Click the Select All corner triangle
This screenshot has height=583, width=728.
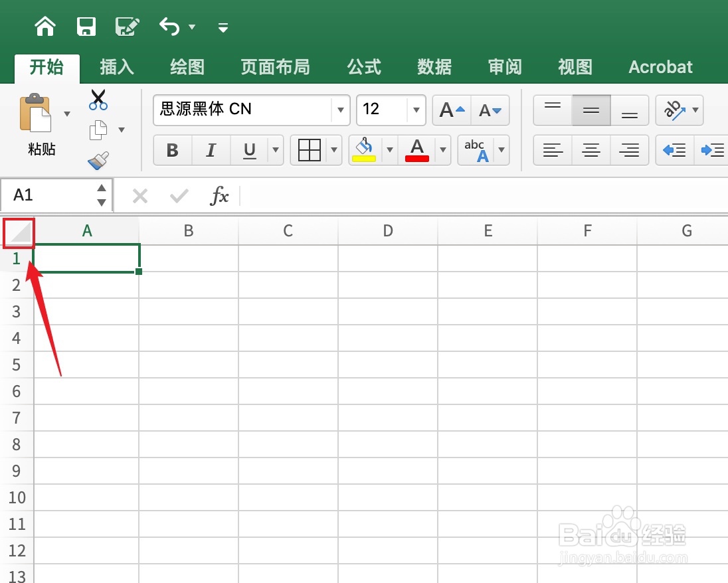pyautogui.click(x=19, y=232)
